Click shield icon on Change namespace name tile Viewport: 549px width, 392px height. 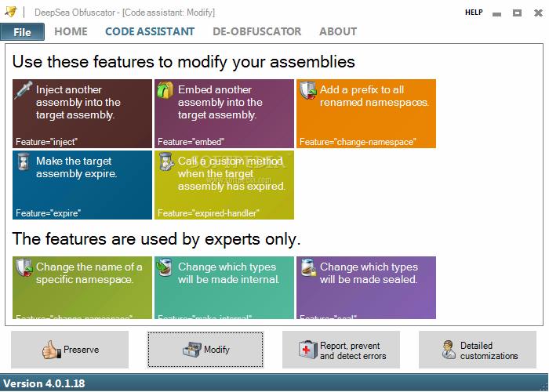[x=24, y=268]
